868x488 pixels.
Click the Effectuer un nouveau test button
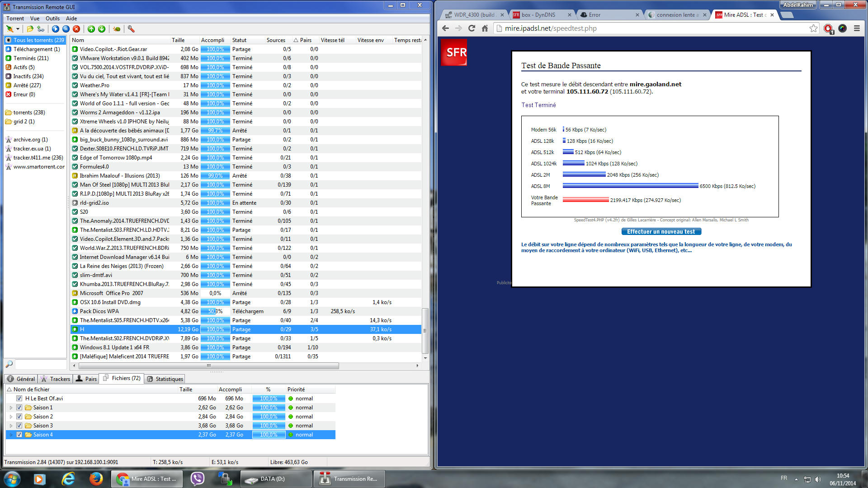click(x=661, y=232)
